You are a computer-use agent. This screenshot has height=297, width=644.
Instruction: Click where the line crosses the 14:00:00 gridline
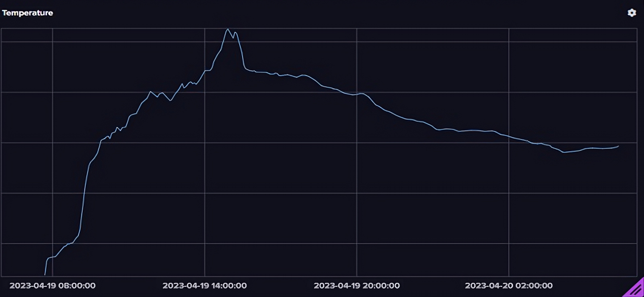204,71
